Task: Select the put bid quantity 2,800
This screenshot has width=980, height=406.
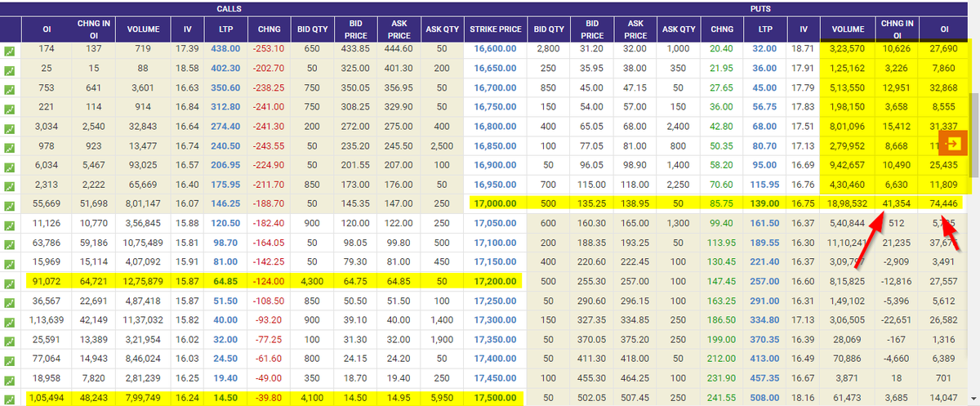Action: tap(549, 49)
